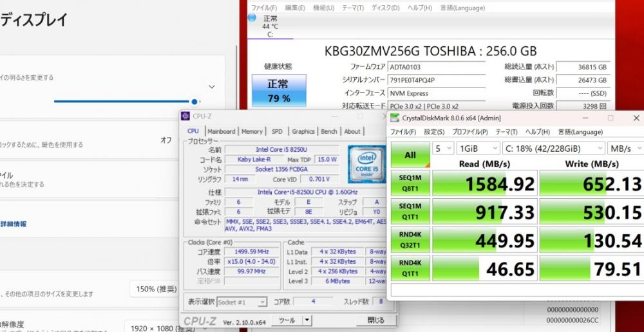
Task: Open テーマ(T) menu in CrystalDiskMark
Action: coord(506,132)
